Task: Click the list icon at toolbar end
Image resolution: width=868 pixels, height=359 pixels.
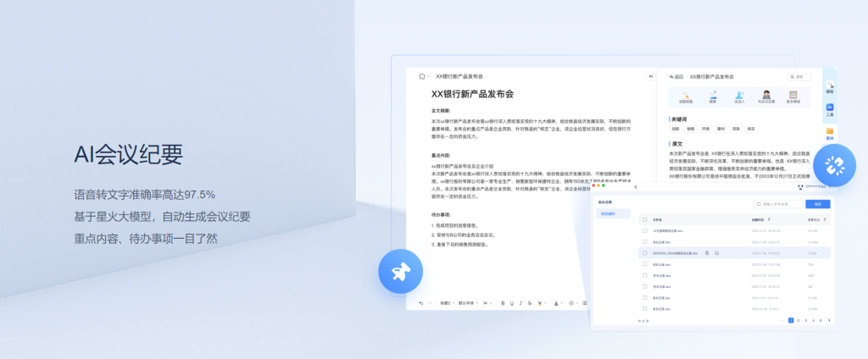Action: click(585, 303)
